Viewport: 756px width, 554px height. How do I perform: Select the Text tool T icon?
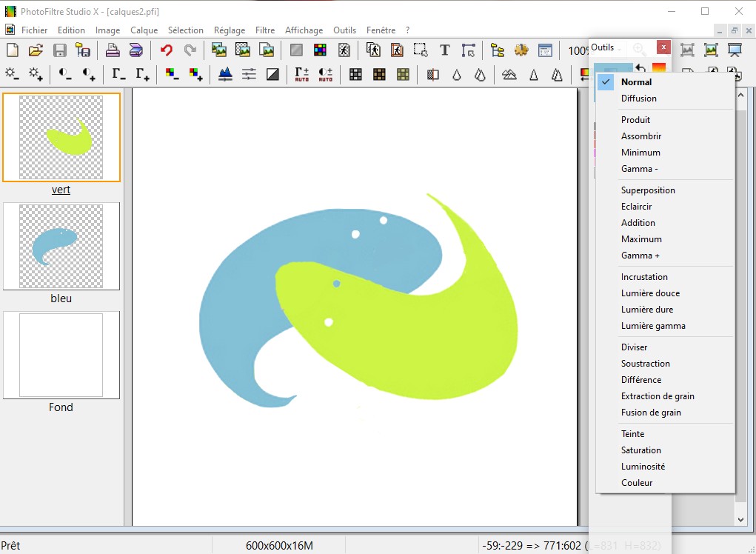pyautogui.click(x=444, y=50)
